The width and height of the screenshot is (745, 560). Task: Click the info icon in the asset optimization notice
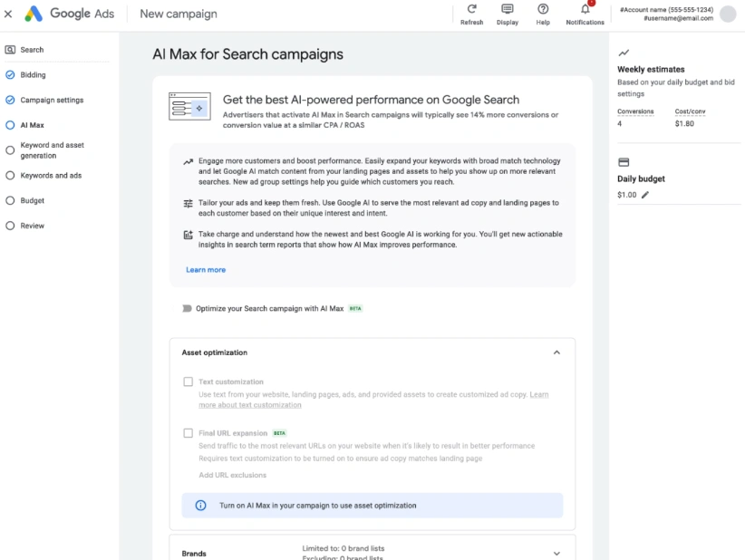coord(200,506)
